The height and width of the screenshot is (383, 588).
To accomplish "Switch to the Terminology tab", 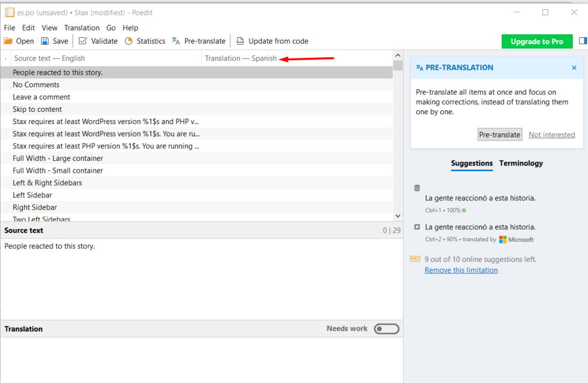I will tap(521, 164).
